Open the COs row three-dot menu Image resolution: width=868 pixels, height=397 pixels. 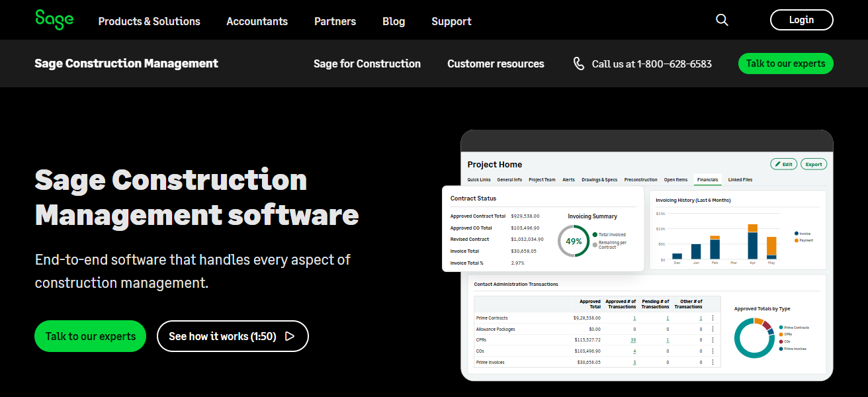click(x=713, y=351)
